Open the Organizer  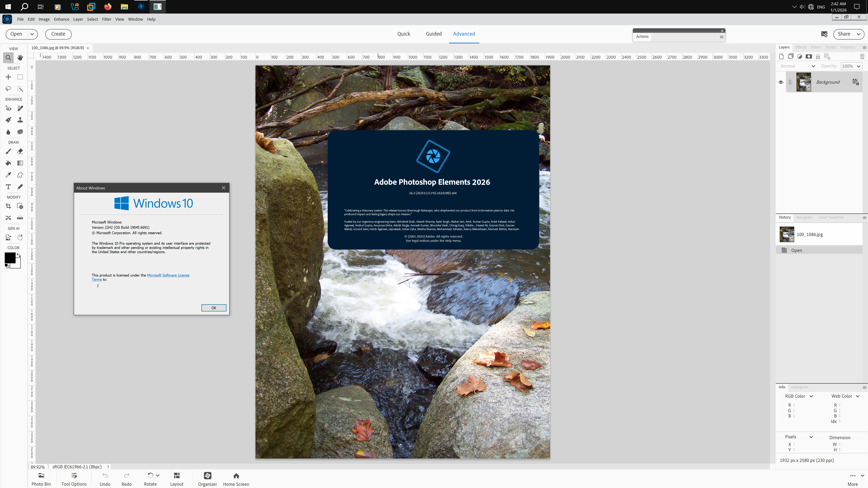click(208, 479)
